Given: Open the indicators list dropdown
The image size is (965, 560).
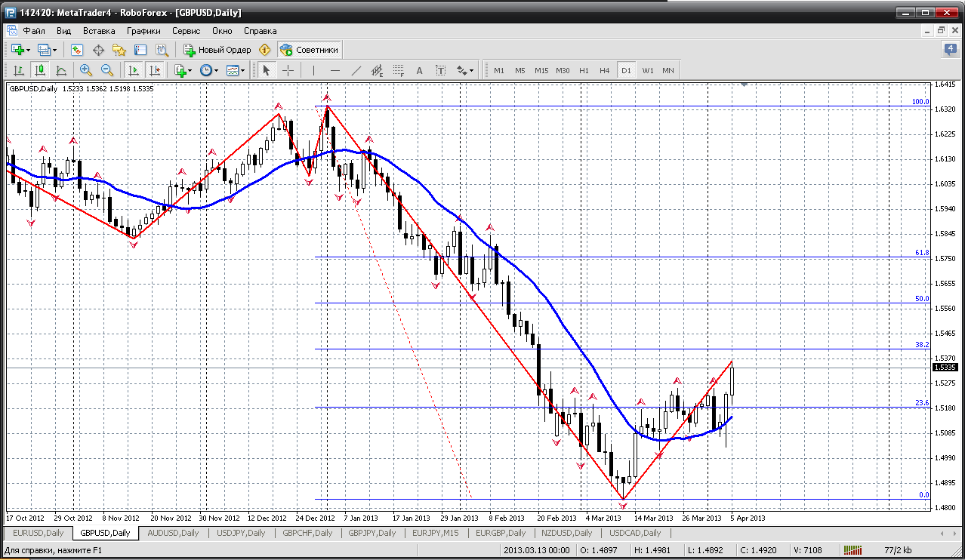Looking at the screenshot, I should click(x=183, y=70).
